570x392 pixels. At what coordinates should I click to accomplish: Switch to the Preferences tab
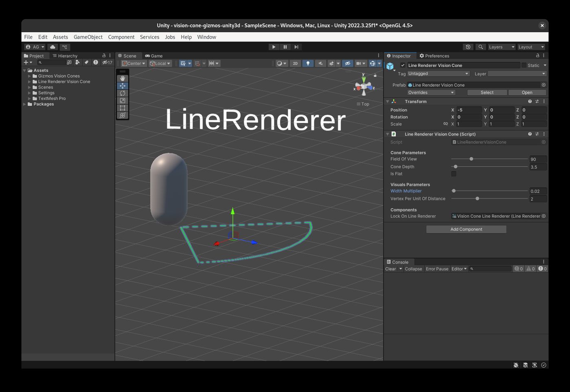[434, 56]
